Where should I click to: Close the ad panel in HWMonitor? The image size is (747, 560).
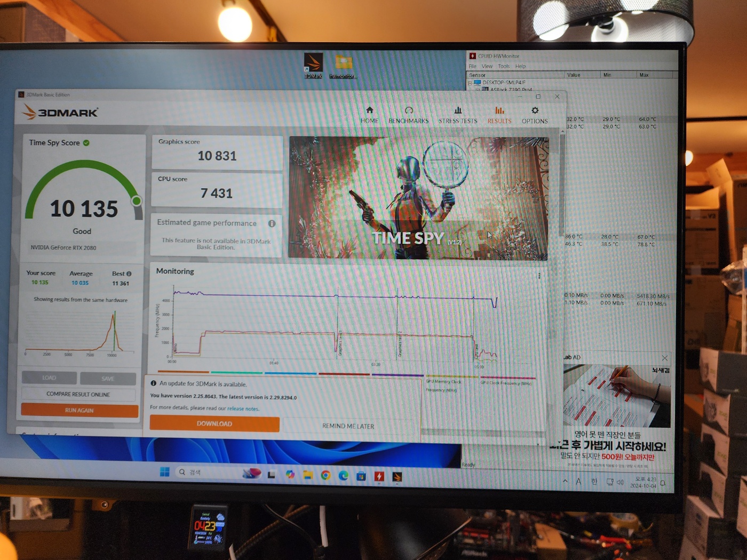[x=664, y=358]
